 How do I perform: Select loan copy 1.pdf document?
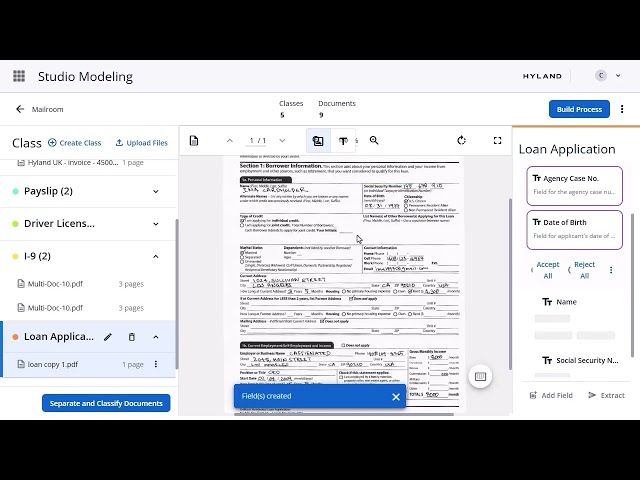pyautogui.click(x=88, y=364)
